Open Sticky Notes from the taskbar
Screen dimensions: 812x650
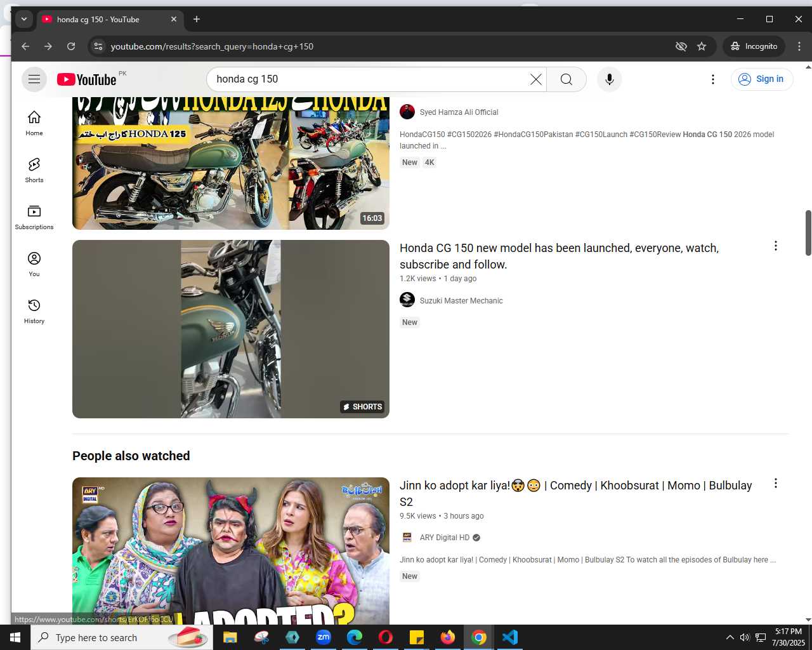click(x=417, y=637)
